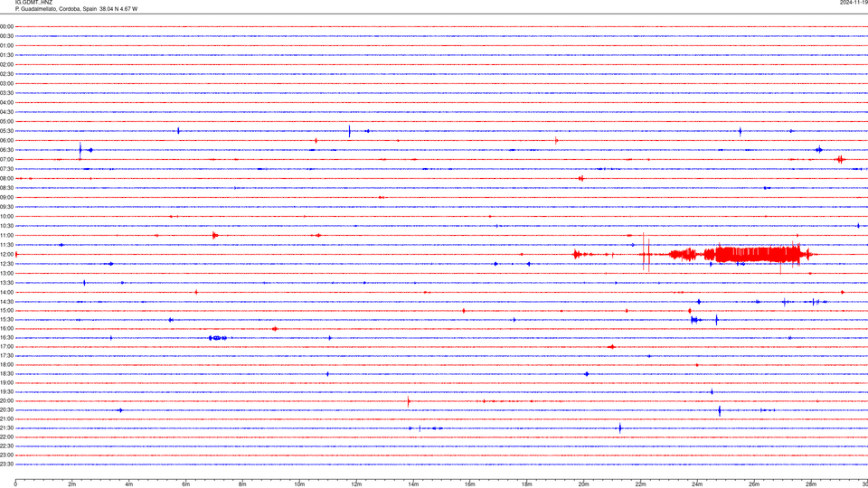Image resolution: width=868 pixels, height=488 pixels.
Task: Click the 11:00 time label
Action: click(6, 236)
